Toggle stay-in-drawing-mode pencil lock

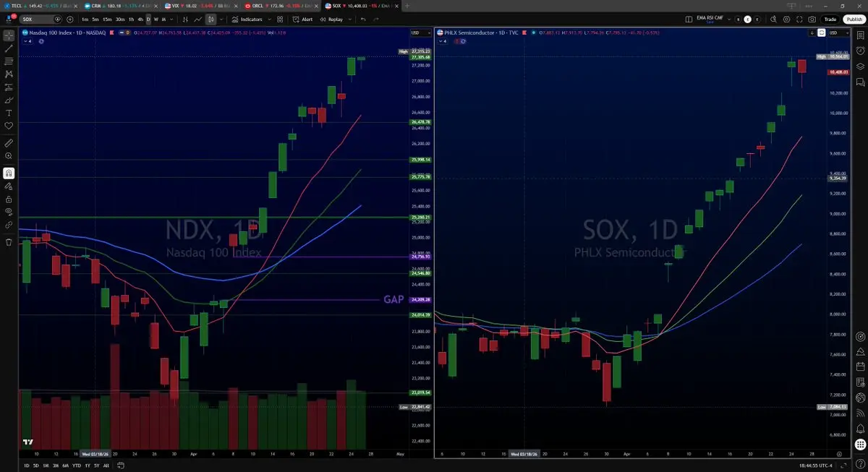[10, 186]
